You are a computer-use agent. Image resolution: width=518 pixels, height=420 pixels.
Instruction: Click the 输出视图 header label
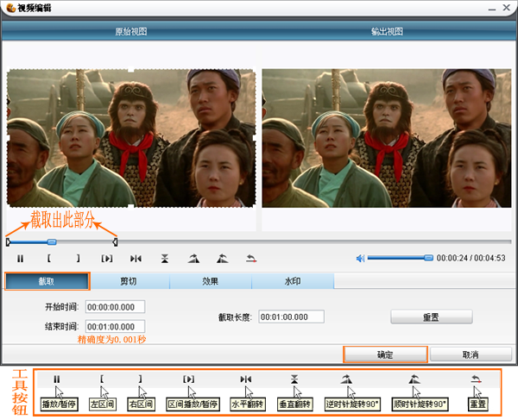tap(387, 32)
